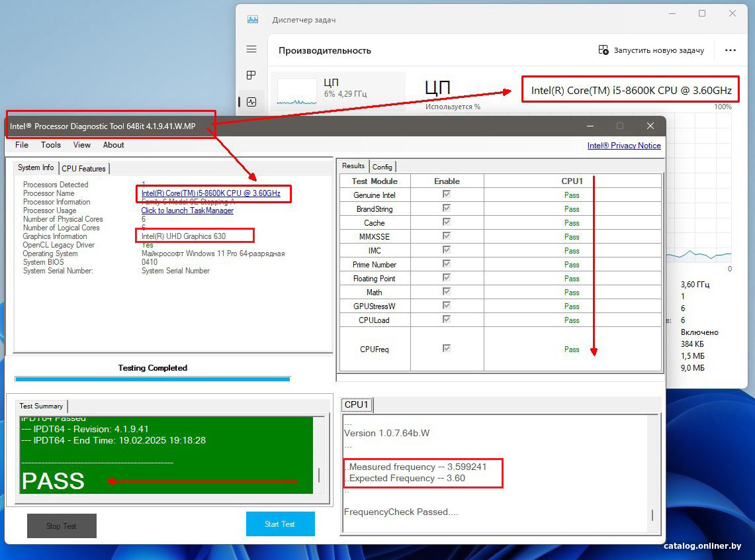755x560 pixels.
Task: Close the Intel Processor Diagnostic Tool window
Action: (650, 126)
